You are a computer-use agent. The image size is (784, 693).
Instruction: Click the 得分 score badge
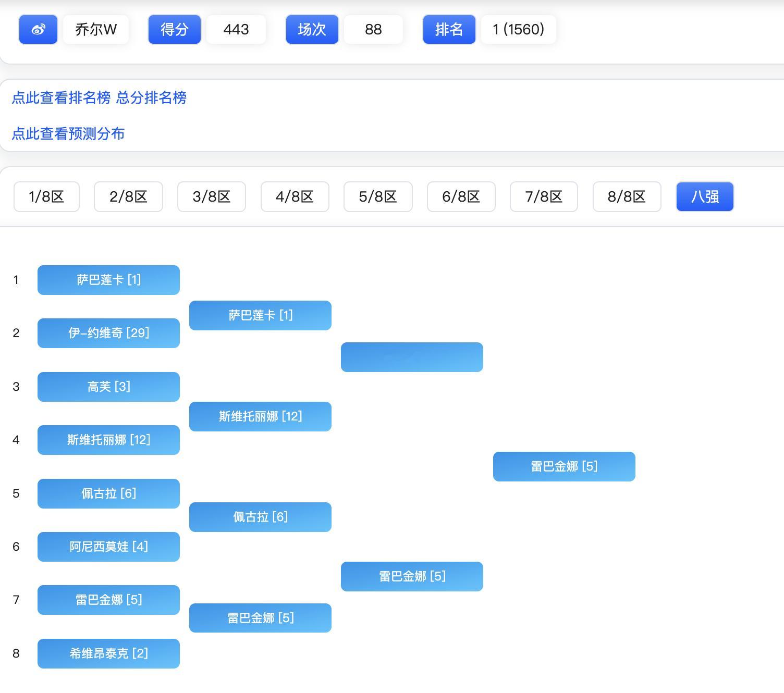click(174, 30)
